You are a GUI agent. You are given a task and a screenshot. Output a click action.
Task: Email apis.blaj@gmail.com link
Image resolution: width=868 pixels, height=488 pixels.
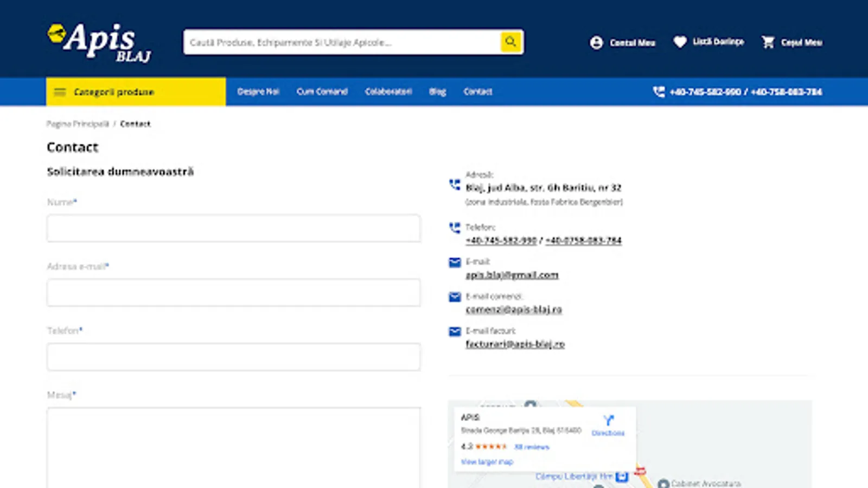coord(512,275)
